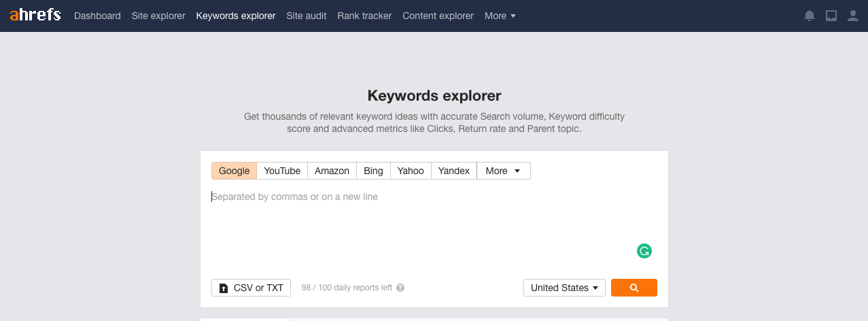Click the Grammarly icon in the text area
This screenshot has width=868, height=321.
pos(644,251)
